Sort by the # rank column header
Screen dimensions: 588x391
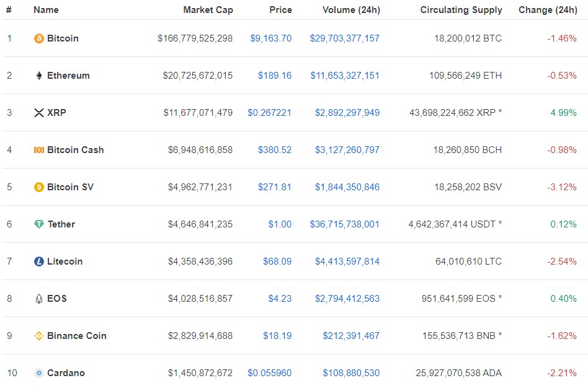coord(9,10)
